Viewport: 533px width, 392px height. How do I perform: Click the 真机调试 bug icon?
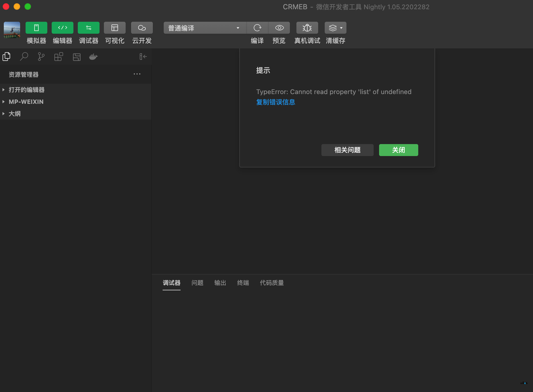click(x=307, y=28)
